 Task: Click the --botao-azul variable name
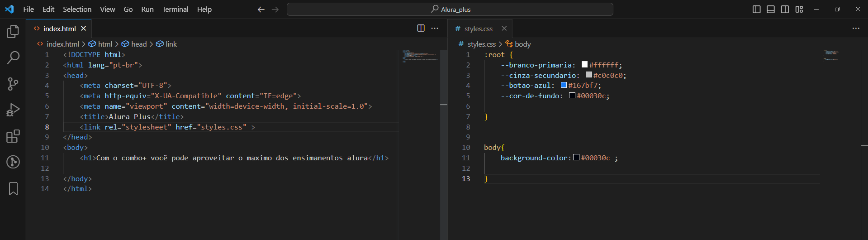pyautogui.click(x=525, y=86)
